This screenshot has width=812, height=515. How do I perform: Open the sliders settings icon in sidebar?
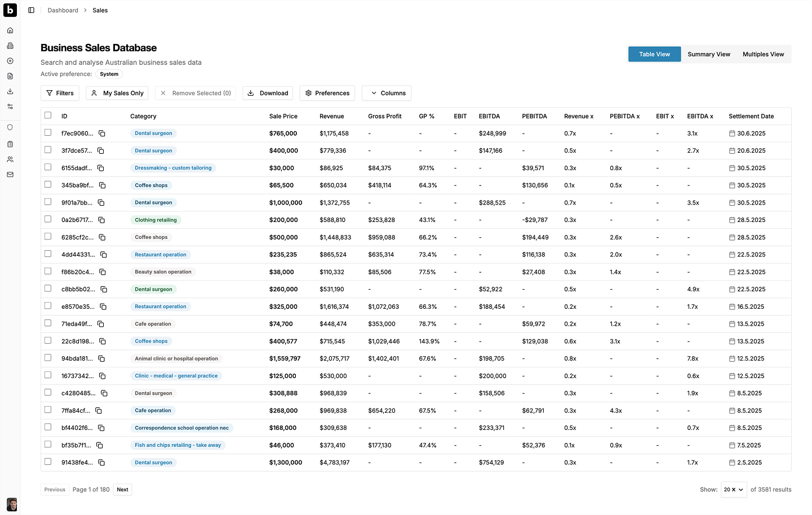pos(10,106)
